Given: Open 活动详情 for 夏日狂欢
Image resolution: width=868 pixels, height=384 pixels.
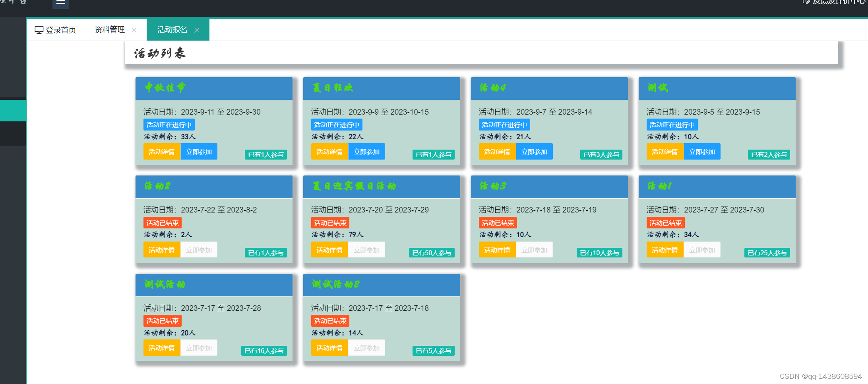Looking at the screenshot, I should (x=329, y=152).
